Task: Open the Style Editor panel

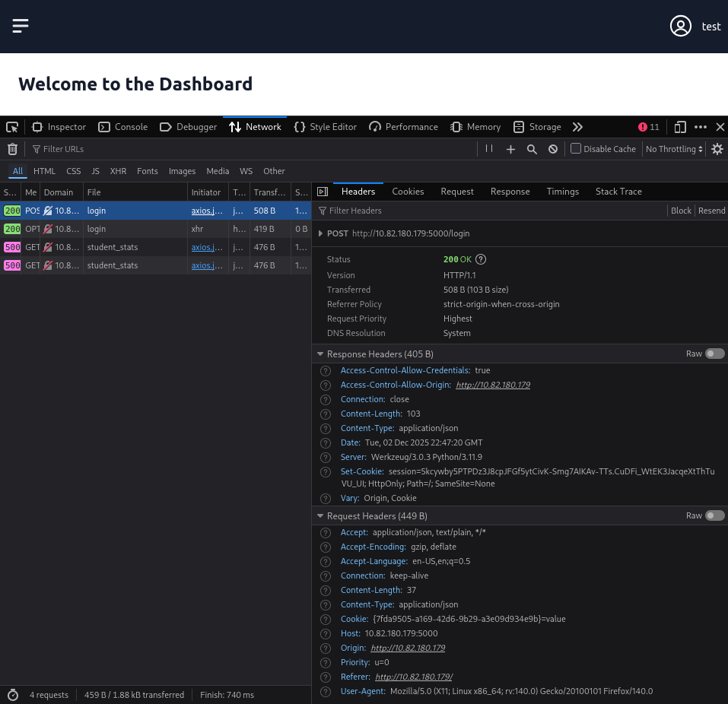Action: [326, 127]
